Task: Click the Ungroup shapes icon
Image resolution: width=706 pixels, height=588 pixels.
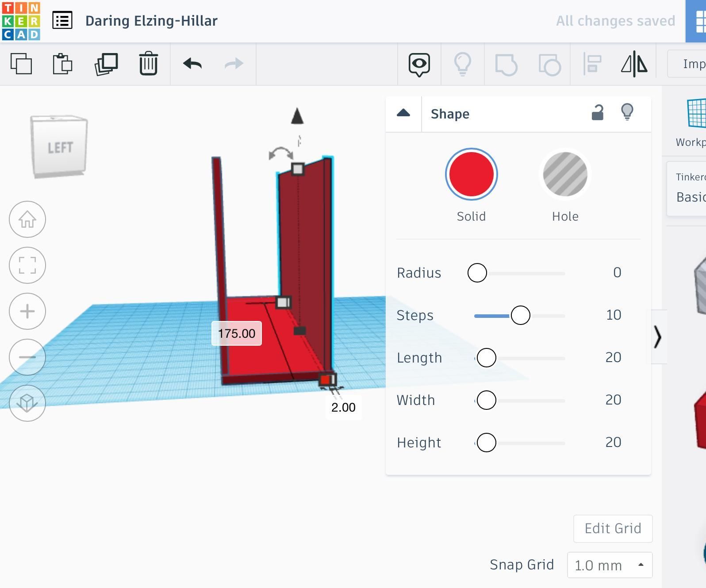Action: [x=549, y=65]
